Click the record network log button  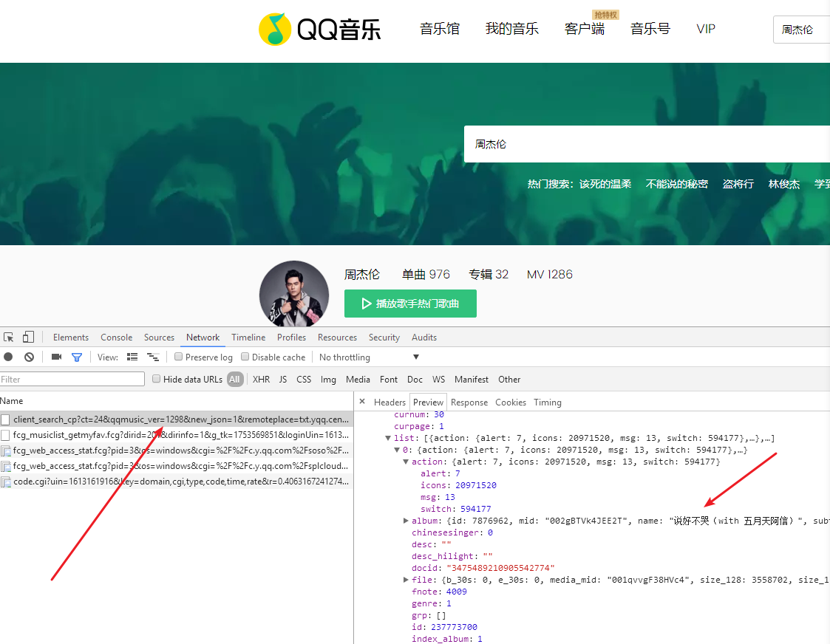8,357
